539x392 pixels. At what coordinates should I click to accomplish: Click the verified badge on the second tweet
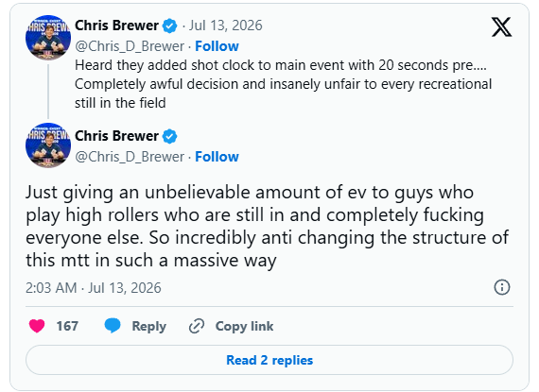[169, 136]
